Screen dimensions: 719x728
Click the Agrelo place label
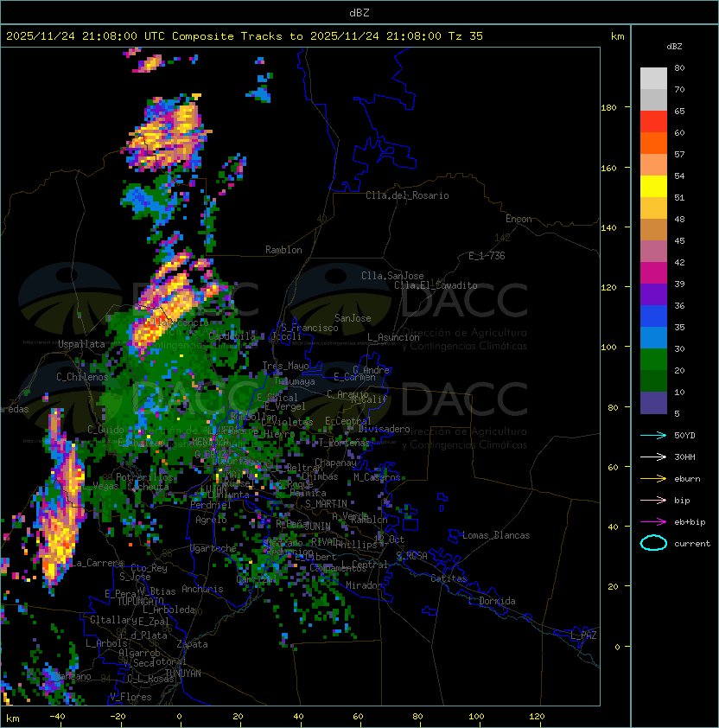(x=211, y=520)
